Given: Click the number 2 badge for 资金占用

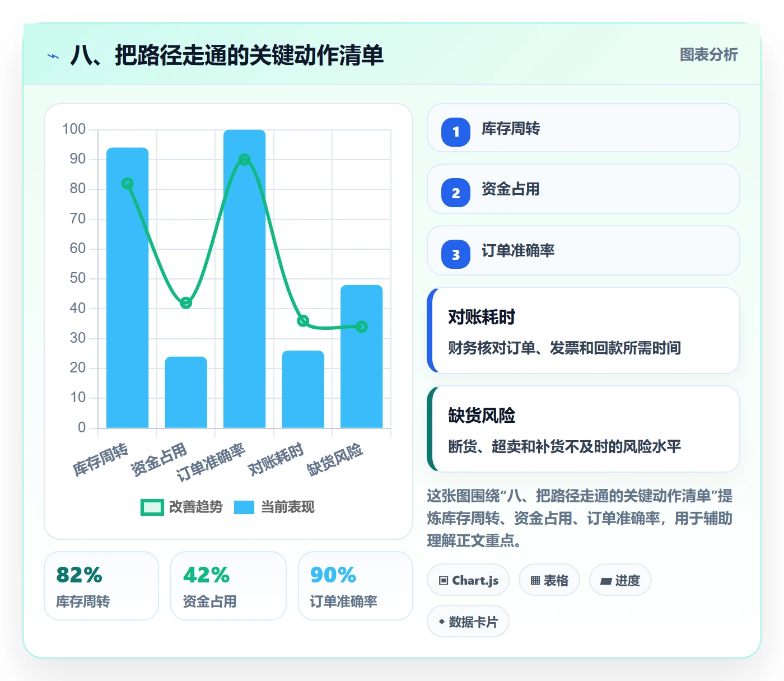Looking at the screenshot, I should (456, 193).
